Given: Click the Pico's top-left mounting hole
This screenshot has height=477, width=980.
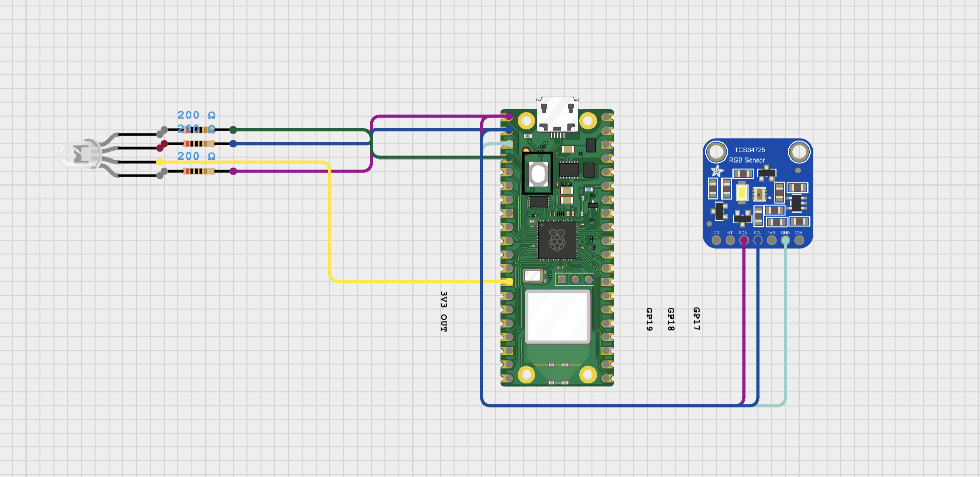Looking at the screenshot, I should [526, 121].
